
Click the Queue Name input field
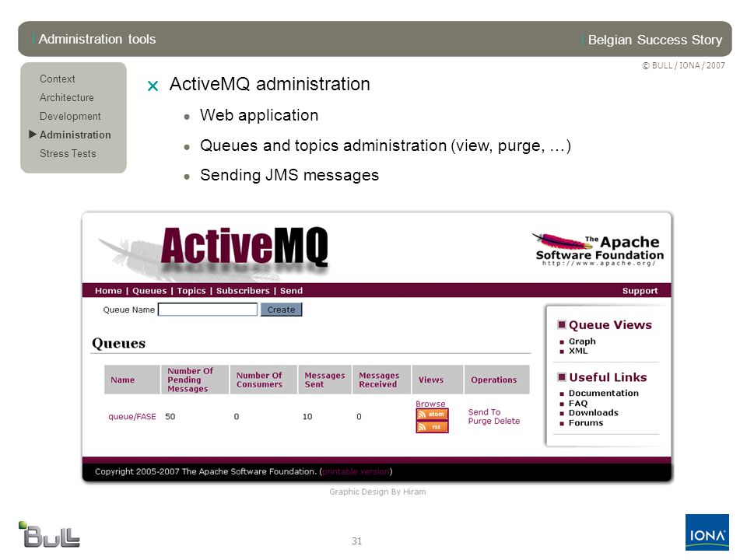tap(208, 310)
